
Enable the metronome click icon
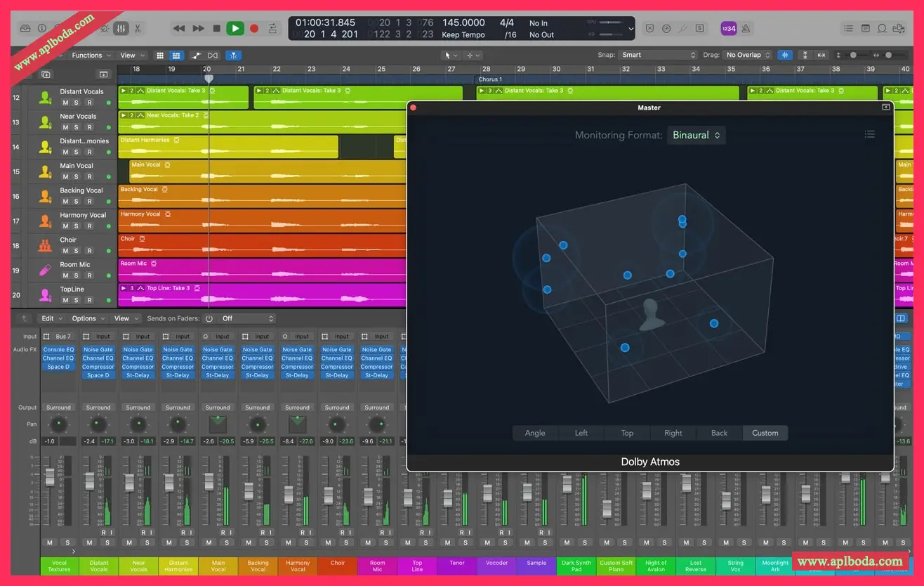click(746, 29)
